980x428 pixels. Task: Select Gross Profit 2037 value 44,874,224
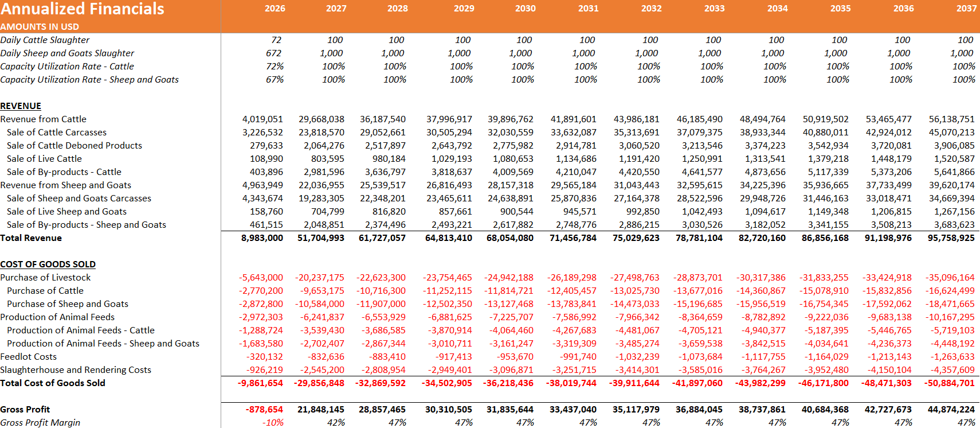pyautogui.click(x=951, y=409)
